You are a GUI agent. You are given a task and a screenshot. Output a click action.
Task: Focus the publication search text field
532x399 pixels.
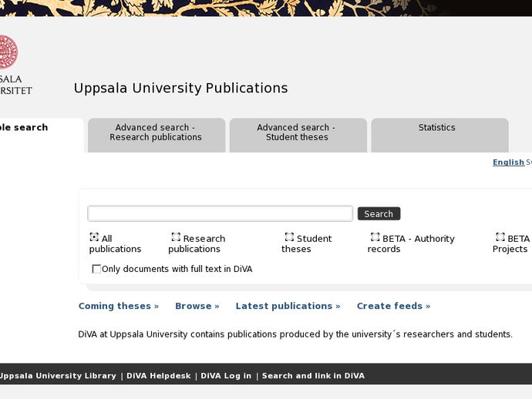point(221,213)
